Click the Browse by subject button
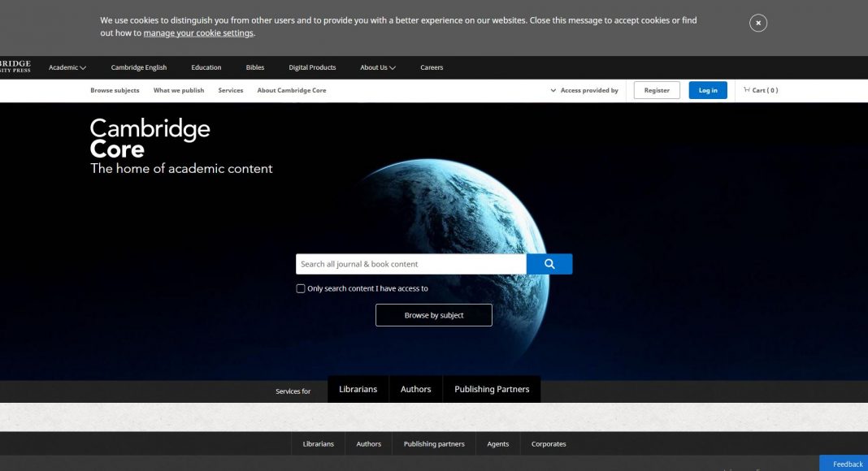The image size is (868, 471). click(433, 315)
